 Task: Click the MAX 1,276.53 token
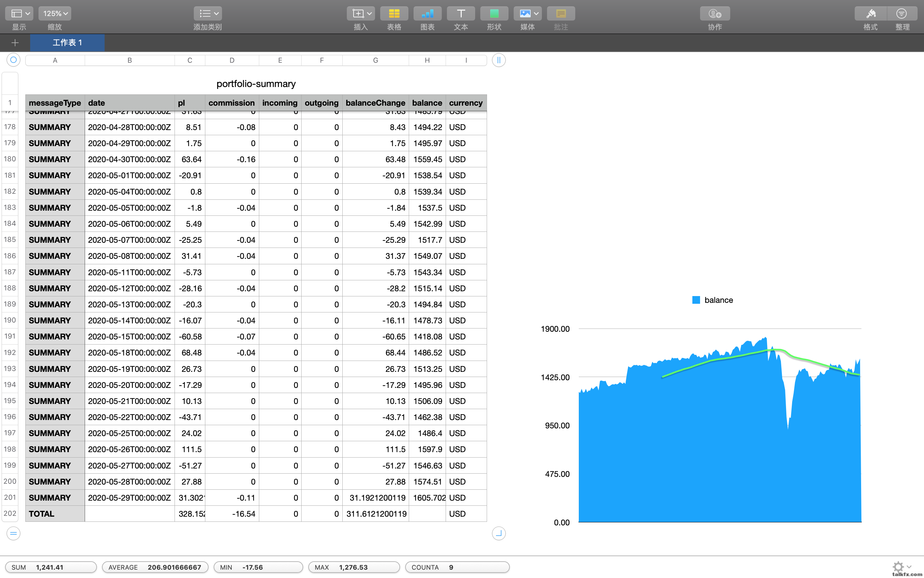click(x=354, y=567)
